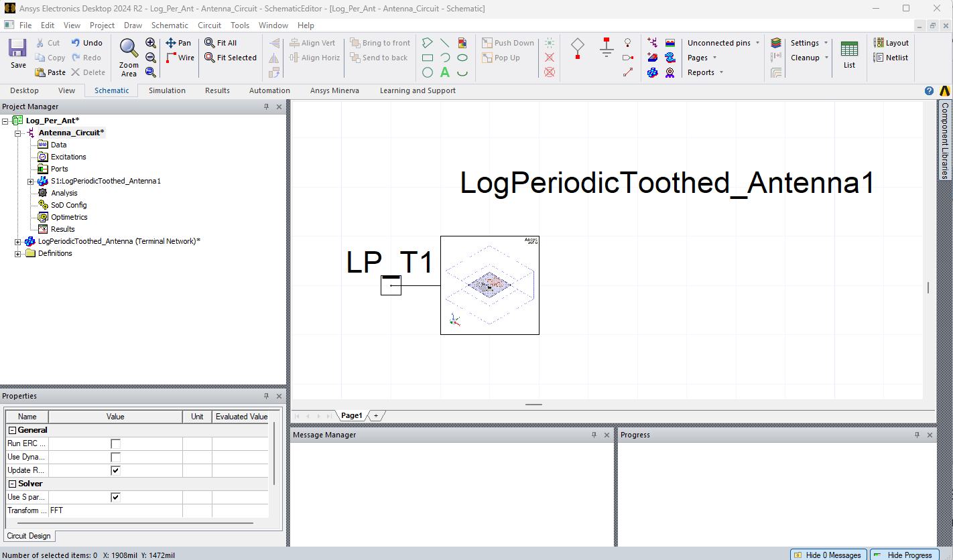Uncheck Update R in Properties
Viewport: 953px width, 560px height.
click(x=115, y=470)
